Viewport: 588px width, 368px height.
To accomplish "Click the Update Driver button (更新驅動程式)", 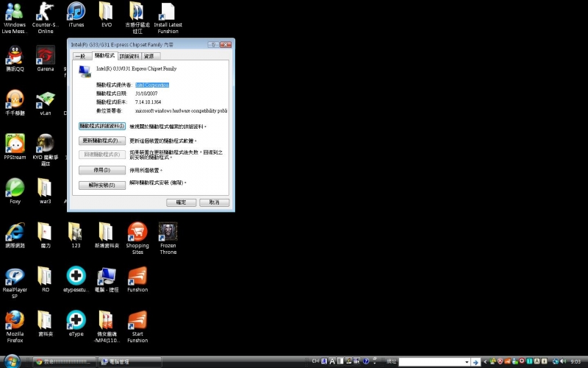I will tap(102, 141).
